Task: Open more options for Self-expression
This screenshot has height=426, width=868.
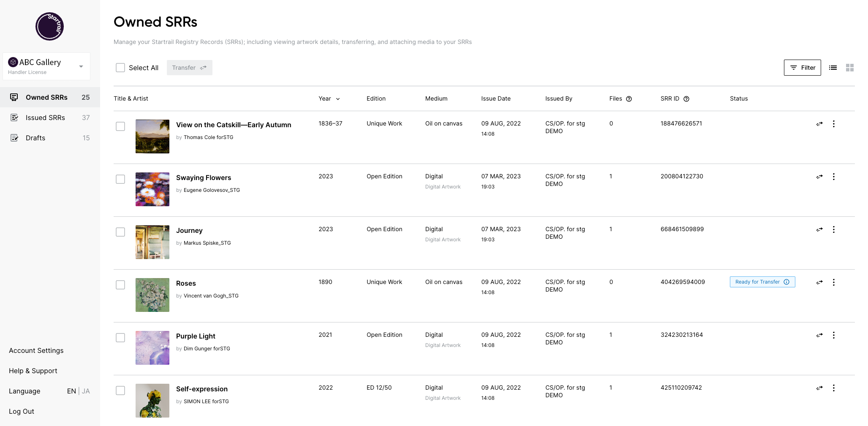Action: 834,388
